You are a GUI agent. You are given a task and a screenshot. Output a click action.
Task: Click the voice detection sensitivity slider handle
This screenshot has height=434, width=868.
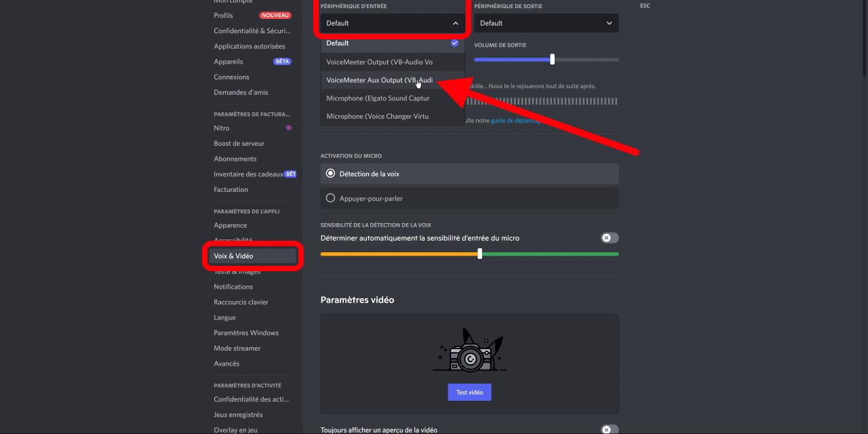[480, 254]
